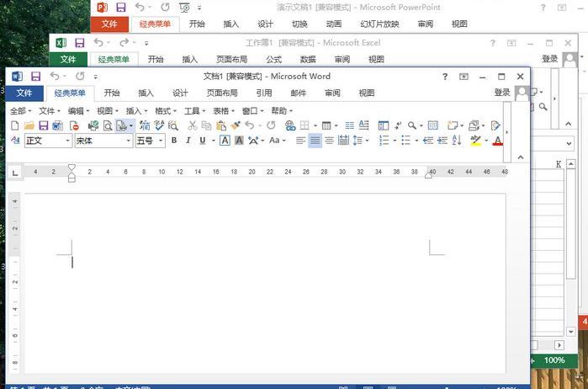Align text to the left
Image resolution: width=588 pixels, height=389 pixels.
coord(300,141)
